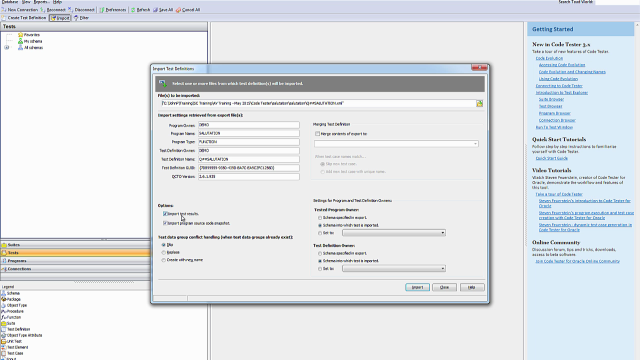The height and width of the screenshot is (360, 640).
Task: Click the Package legend icon
Action: coord(4,300)
